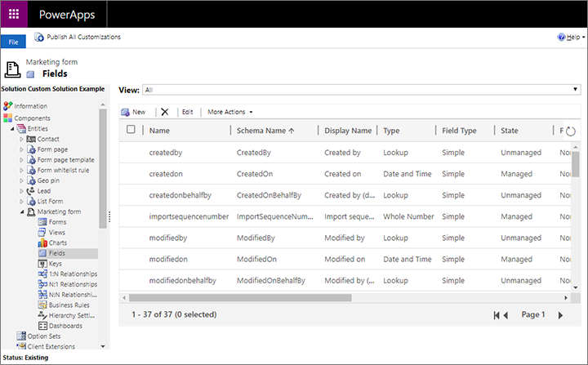The image size is (588, 365).
Task: Click the Publish All Customizations icon
Action: click(x=39, y=37)
